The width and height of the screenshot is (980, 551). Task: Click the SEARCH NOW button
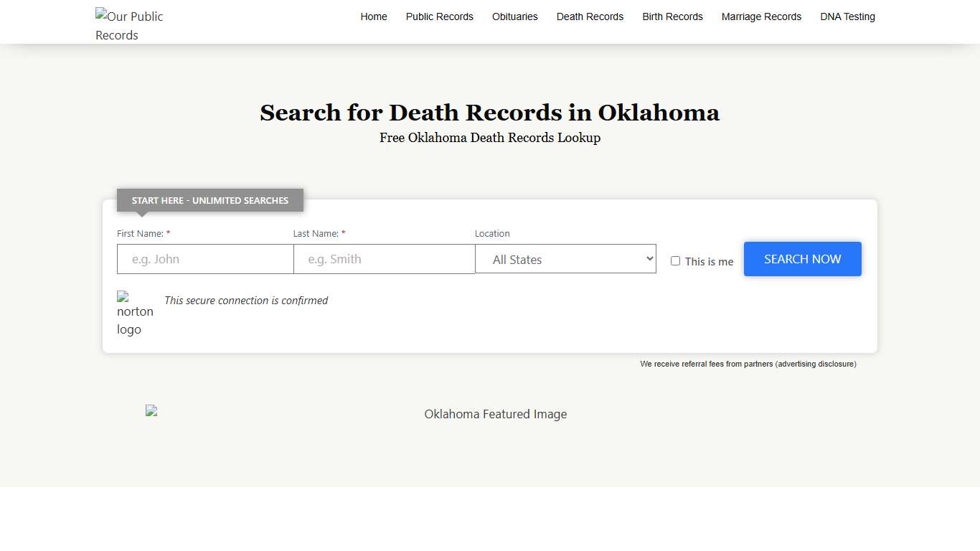[x=802, y=259]
